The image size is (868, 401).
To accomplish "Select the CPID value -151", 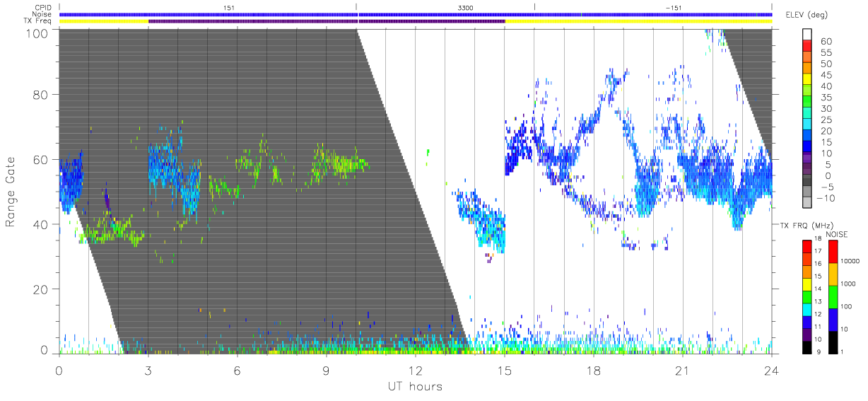I will coord(674,8).
